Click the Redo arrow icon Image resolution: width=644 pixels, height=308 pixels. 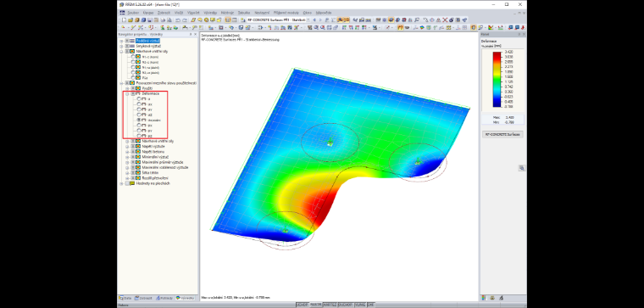[x=185, y=20]
